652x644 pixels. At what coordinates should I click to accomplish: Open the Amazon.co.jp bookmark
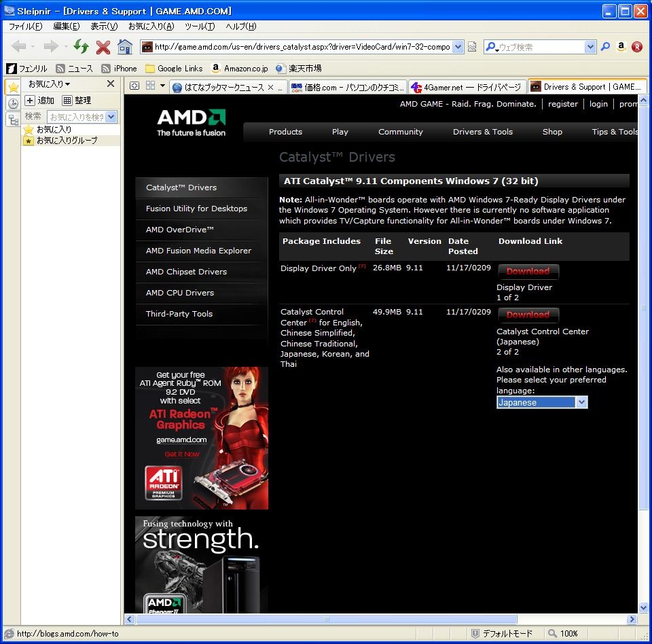(240, 68)
